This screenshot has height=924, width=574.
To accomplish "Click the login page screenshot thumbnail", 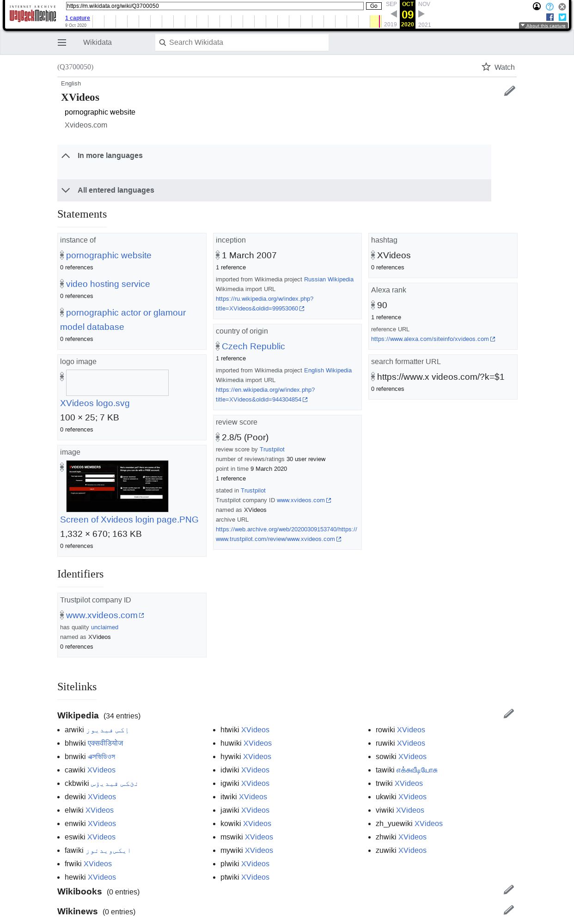I will (117, 486).
